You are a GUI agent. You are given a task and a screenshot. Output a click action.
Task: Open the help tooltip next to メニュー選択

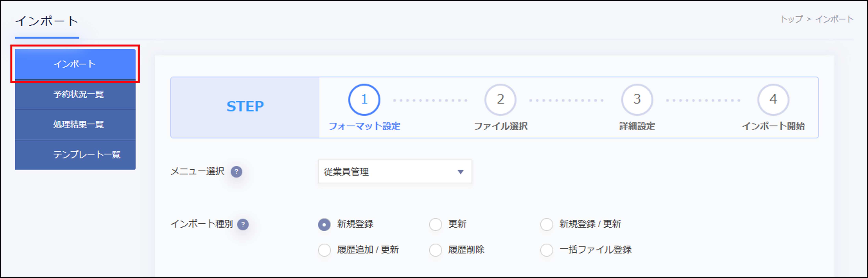(237, 172)
